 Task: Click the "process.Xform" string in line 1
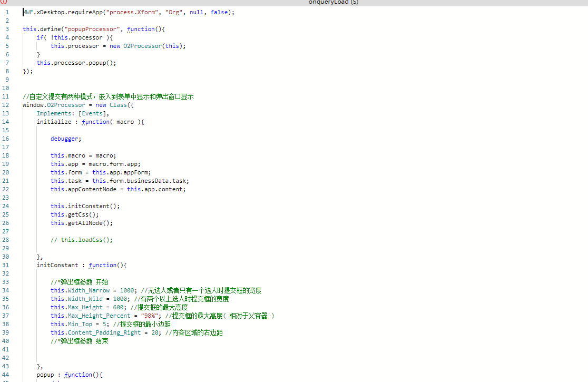pos(127,12)
